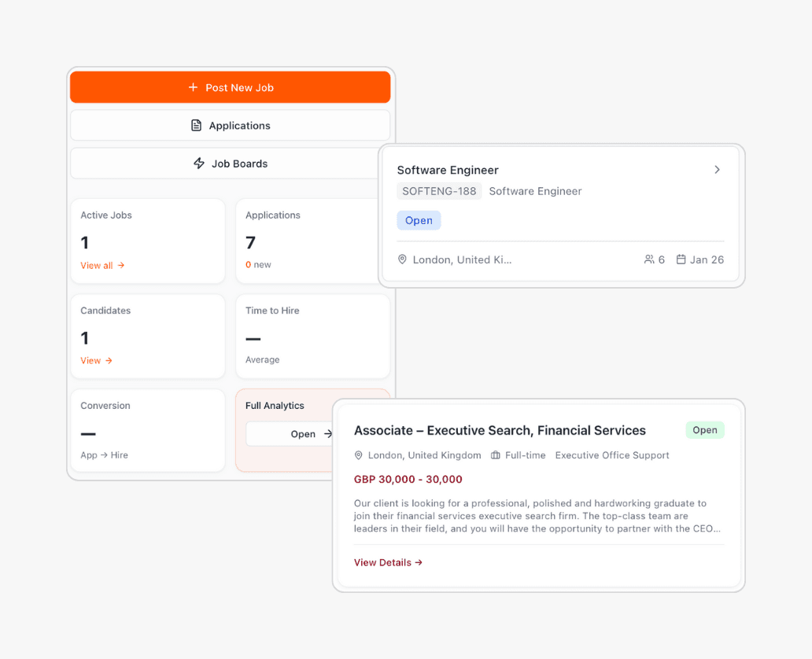Click the location pin on Software Engineer card
This screenshot has height=659, width=812.
402,259
